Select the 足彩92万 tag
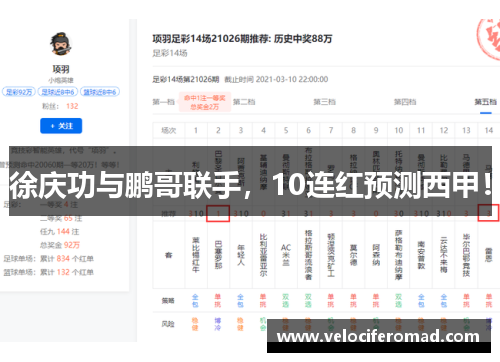Image resolution: width=500 pixels, height=362 pixels. [x=19, y=92]
